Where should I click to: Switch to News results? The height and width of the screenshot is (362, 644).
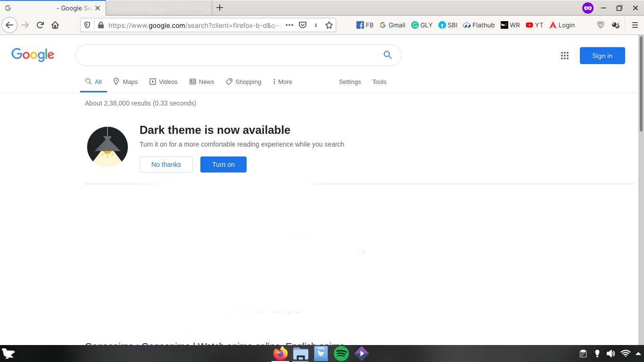tap(202, 82)
